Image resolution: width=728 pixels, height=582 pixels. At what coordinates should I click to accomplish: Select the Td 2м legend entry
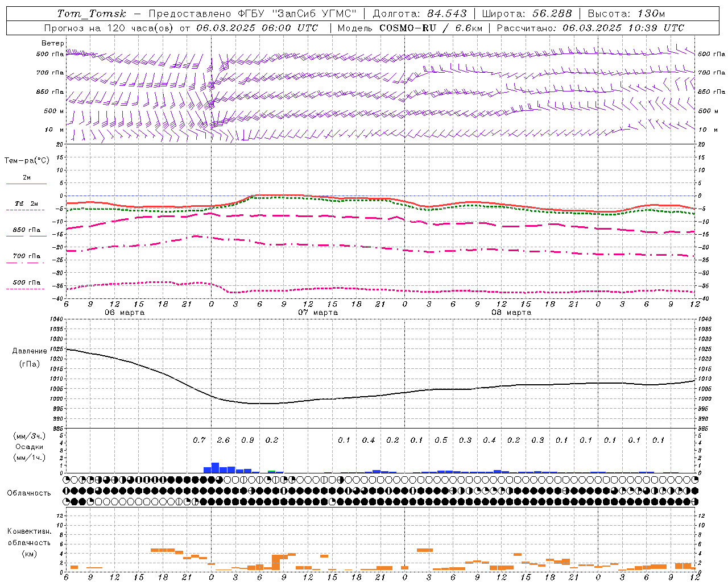point(27,203)
